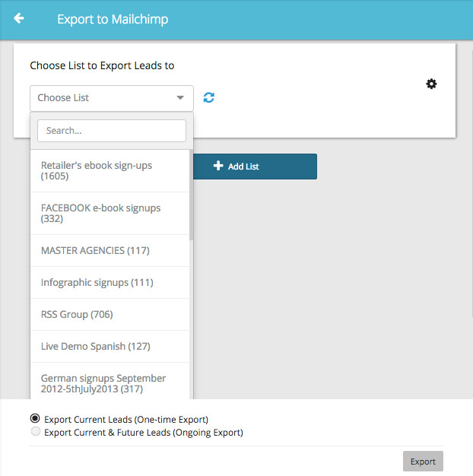473x476 pixels.
Task: Select Export Current Leads one-time option
Action: coord(35,418)
